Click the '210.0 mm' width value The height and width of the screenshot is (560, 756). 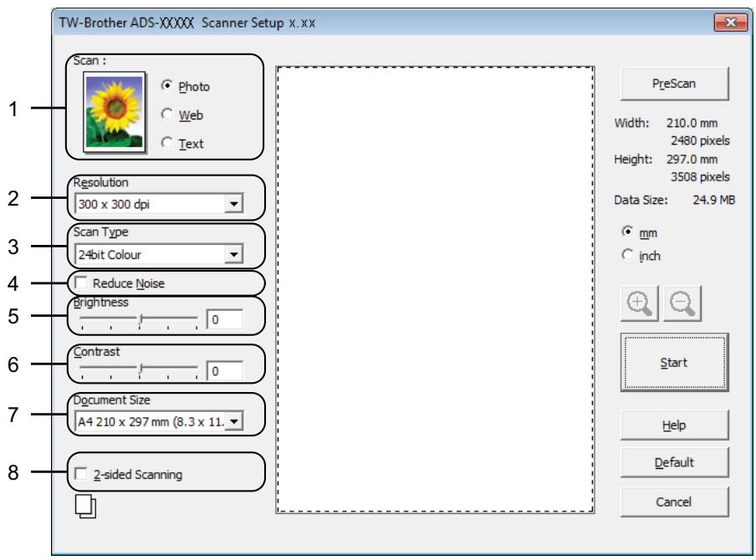(x=692, y=123)
